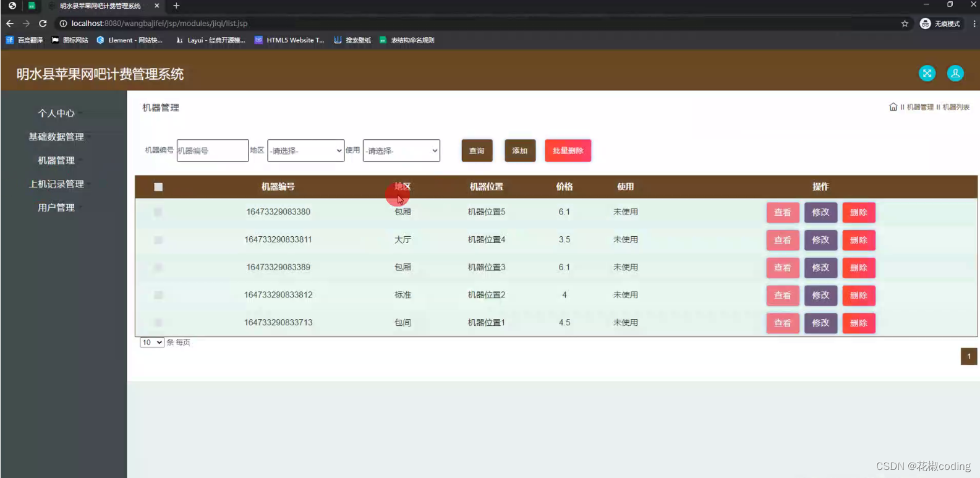
Task: Check the row for machine 164733290833713
Action: click(x=158, y=323)
